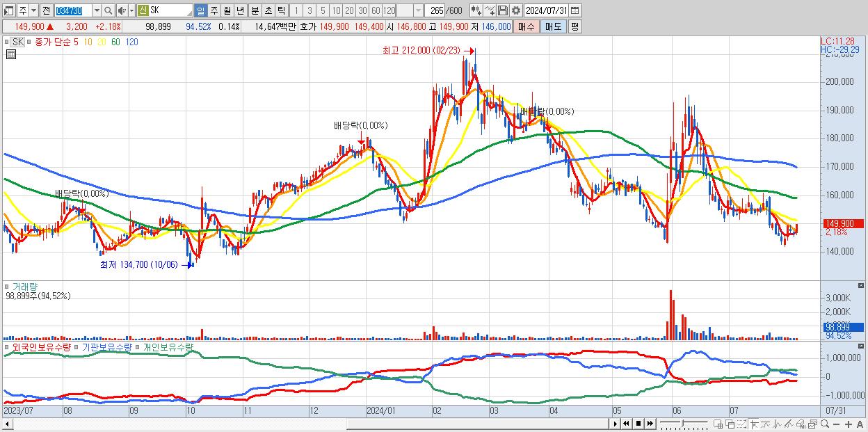Click the stop square button
868x432 pixels.
tap(638, 424)
